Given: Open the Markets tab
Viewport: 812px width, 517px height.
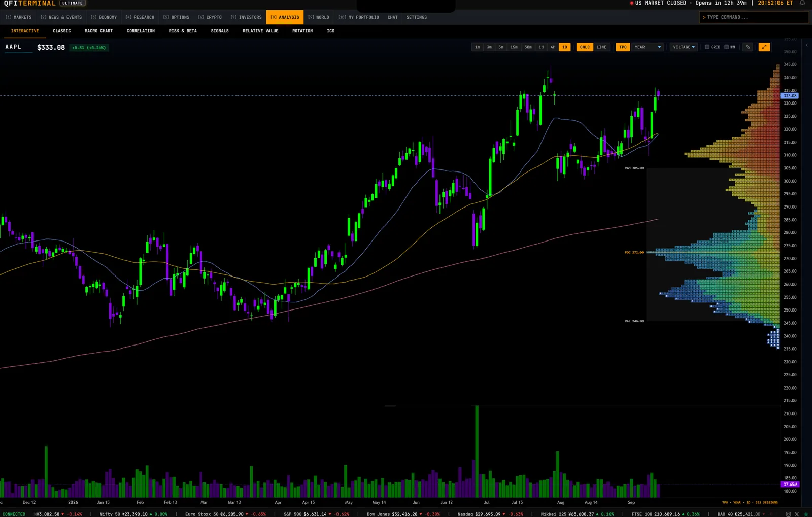Looking at the screenshot, I should tap(18, 17).
